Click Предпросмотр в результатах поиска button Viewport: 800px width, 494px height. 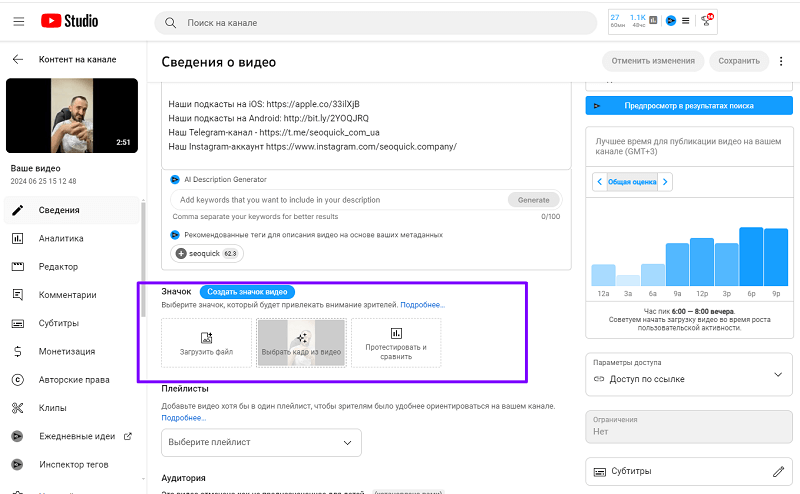point(689,106)
